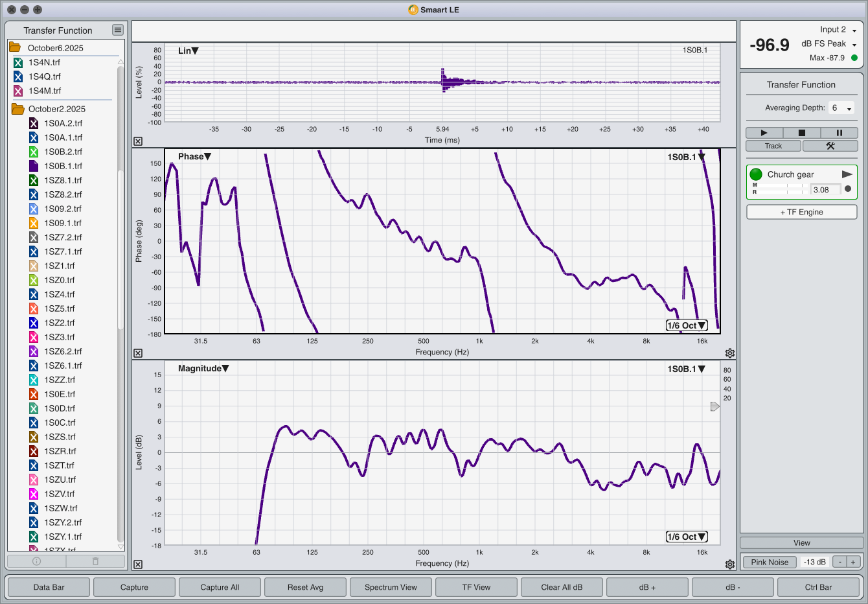Open the Phase graph settings gear
The width and height of the screenshot is (868, 604).
730,353
